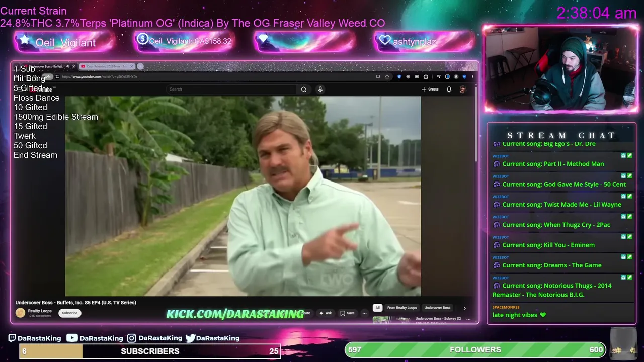The height and width of the screenshot is (362, 644).
Task: Open more actions ellipsis beside Save
Action: [x=364, y=313]
